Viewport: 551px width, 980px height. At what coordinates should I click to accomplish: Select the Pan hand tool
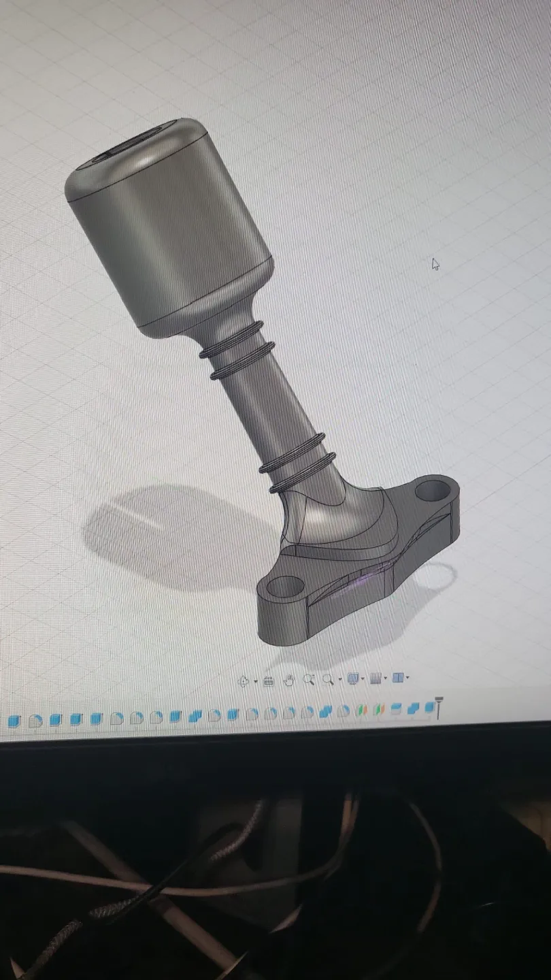[x=288, y=680]
